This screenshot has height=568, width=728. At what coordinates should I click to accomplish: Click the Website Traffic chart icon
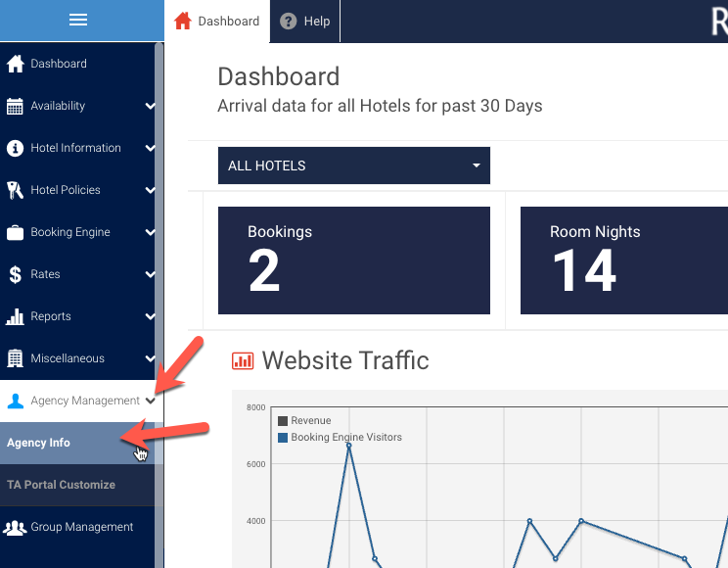tap(243, 360)
